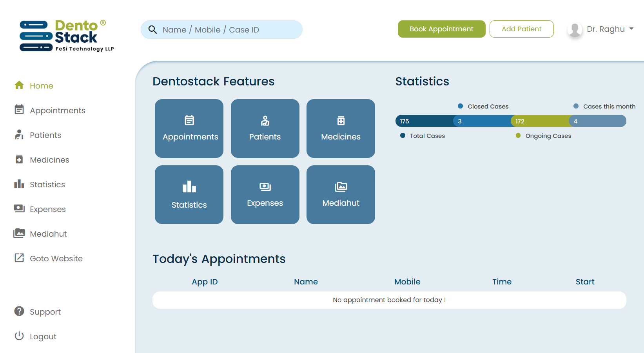The image size is (644, 353).
Task: Toggle the Ongoing Cases legend indicator
Action: 518,136
